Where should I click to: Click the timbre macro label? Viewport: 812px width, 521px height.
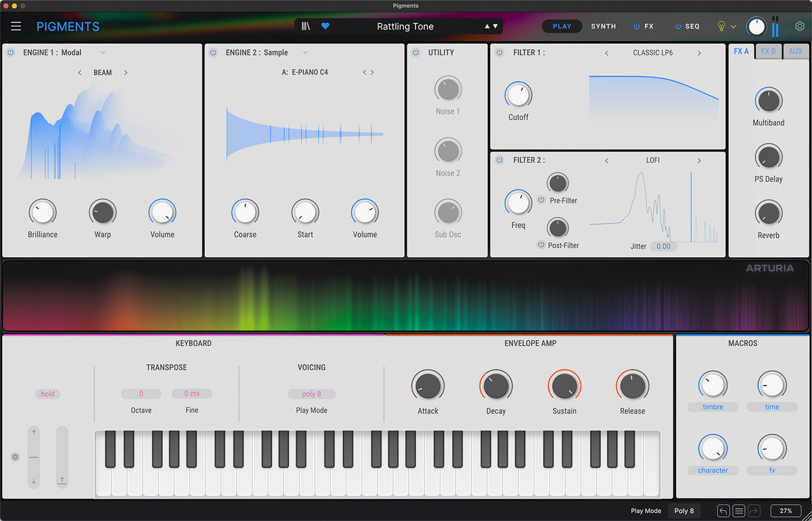pyautogui.click(x=713, y=407)
